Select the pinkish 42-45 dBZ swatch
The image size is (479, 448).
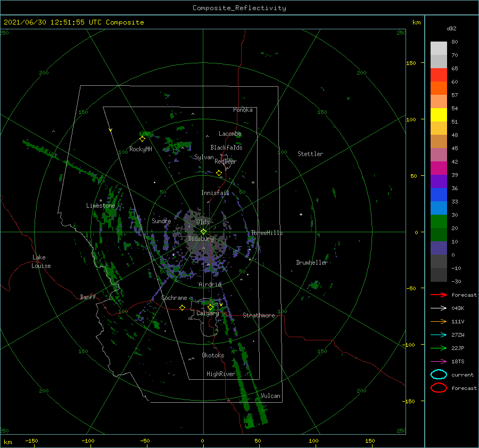click(439, 154)
